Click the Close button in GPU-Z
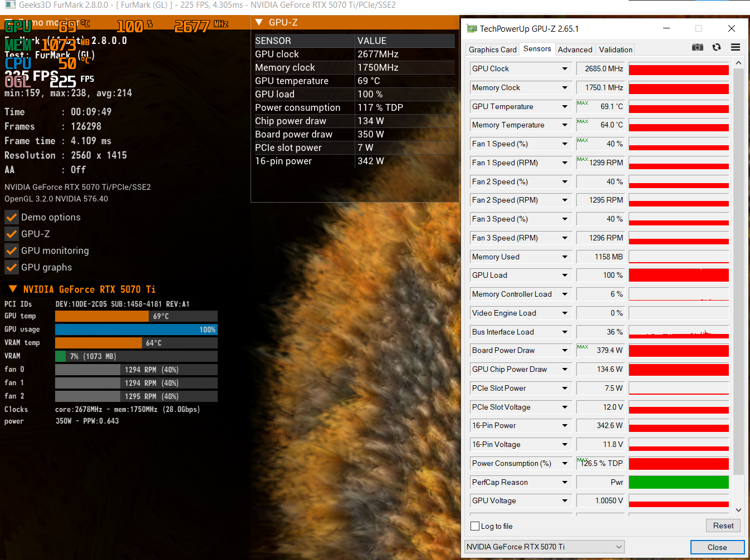The height and width of the screenshot is (560, 750). click(x=717, y=547)
